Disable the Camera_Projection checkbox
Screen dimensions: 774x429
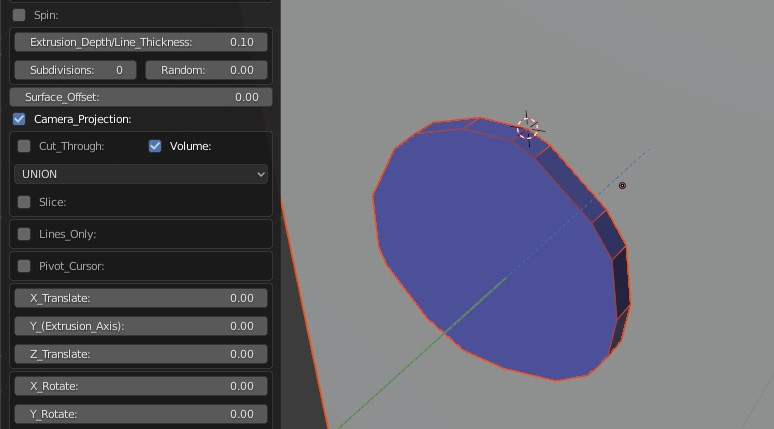pos(20,119)
